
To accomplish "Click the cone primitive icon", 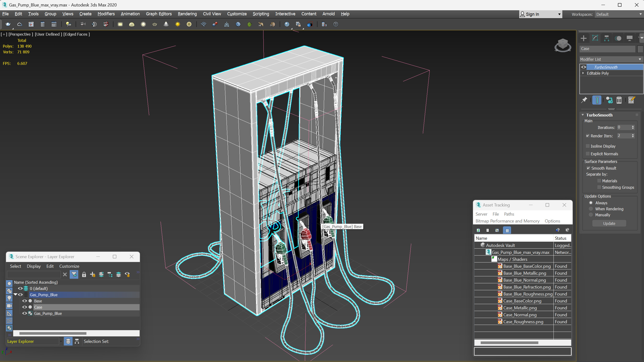I will pos(166,24).
